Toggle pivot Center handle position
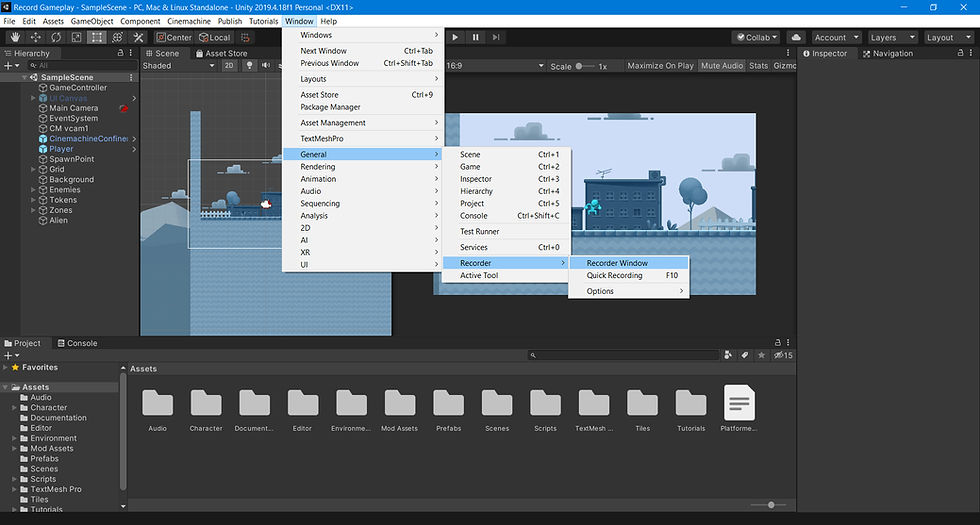The image size is (980, 525). [174, 38]
